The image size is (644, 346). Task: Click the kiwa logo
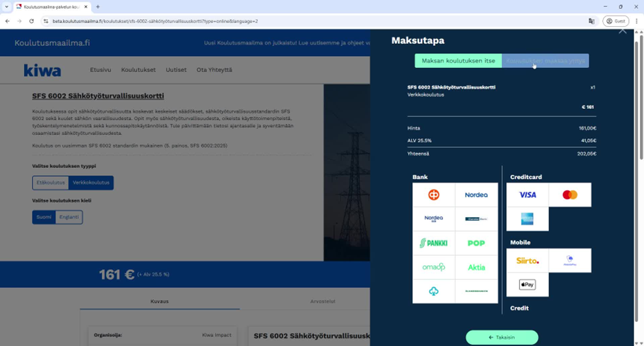tap(42, 71)
